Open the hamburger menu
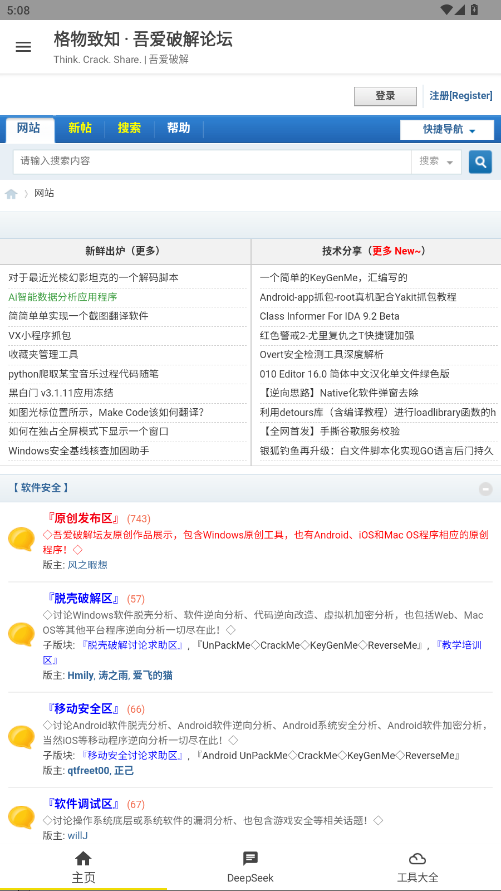The width and height of the screenshot is (501, 891). [x=23, y=47]
